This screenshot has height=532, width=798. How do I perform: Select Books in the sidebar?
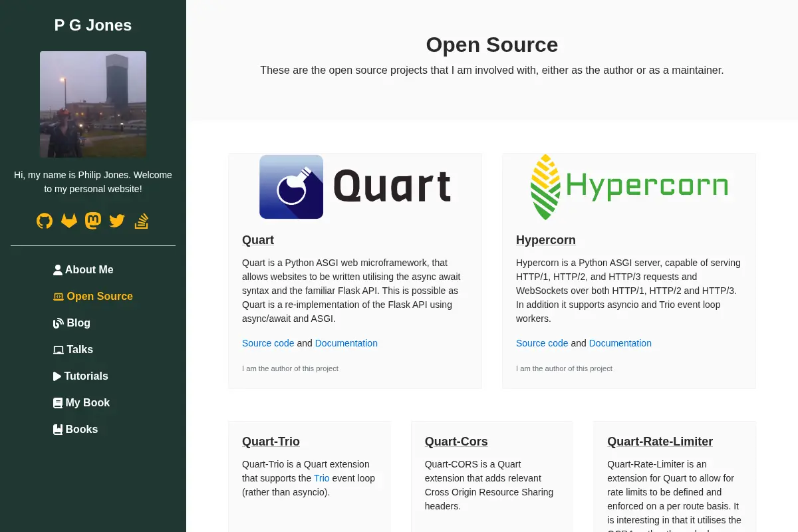(75, 429)
